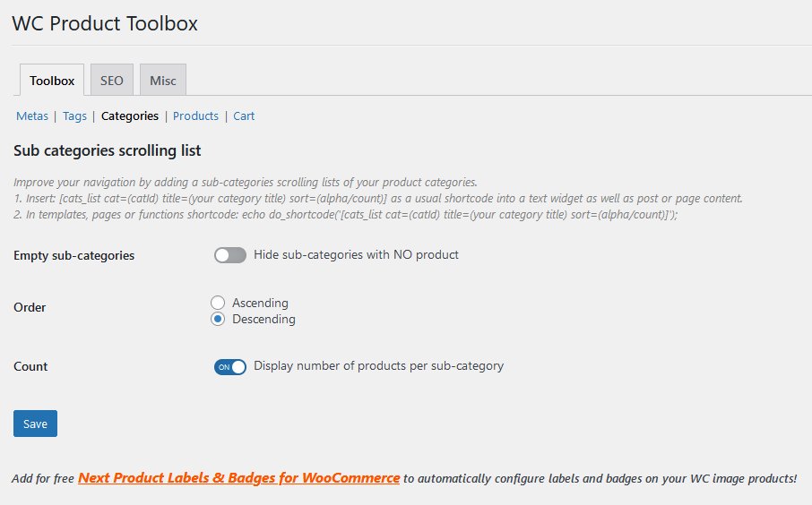The width and height of the screenshot is (812, 505).
Task: Navigate to the Products section link
Action: (x=195, y=116)
